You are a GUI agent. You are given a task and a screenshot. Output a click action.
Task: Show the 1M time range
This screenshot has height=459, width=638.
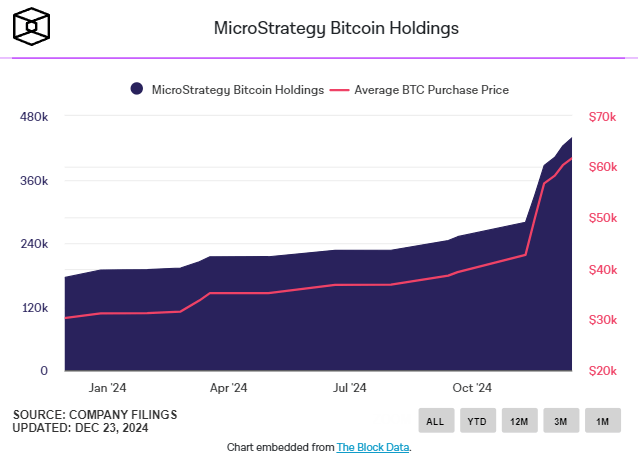[603, 421]
